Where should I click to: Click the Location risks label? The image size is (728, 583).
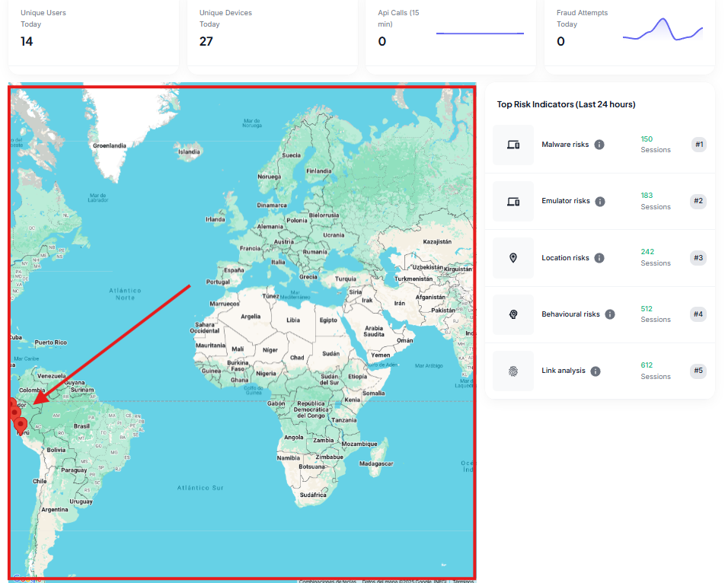point(565,257)
